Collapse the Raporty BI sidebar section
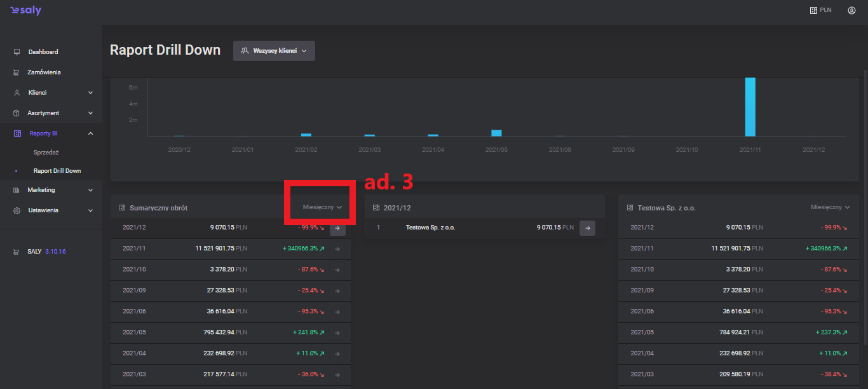 point(90,133)
